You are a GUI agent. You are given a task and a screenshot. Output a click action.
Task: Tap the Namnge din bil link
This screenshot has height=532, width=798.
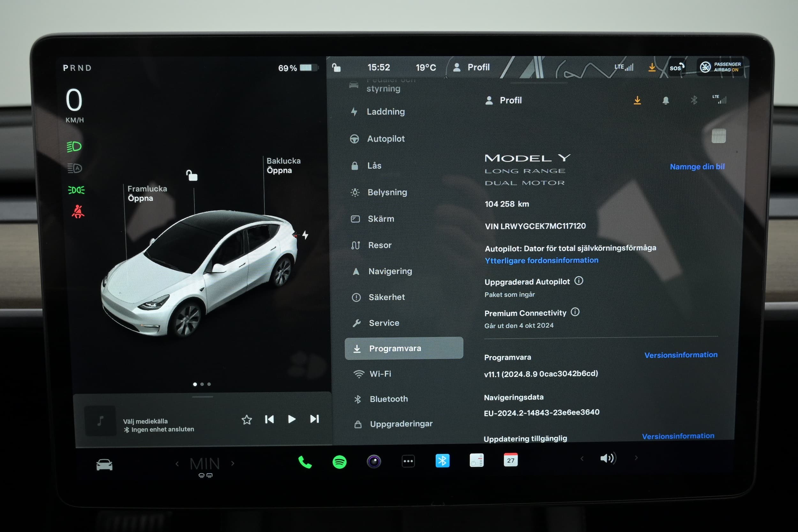(x=697, y=167)
